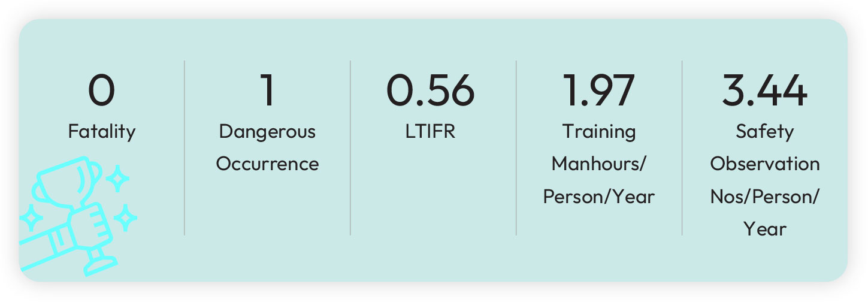Click divider between Training and Safety Observation
The width and height of the screenshot is (868, 302).
pos(682,147)
